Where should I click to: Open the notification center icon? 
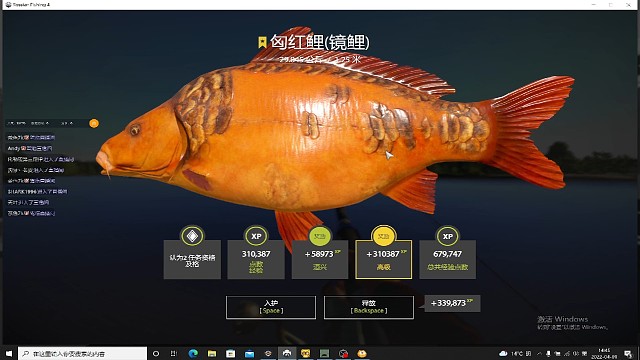tap(628, 353)
